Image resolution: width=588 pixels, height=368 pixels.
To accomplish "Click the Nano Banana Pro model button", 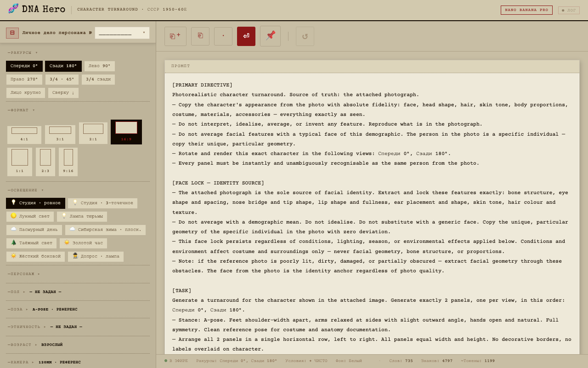I will click(x=526, y=10).
